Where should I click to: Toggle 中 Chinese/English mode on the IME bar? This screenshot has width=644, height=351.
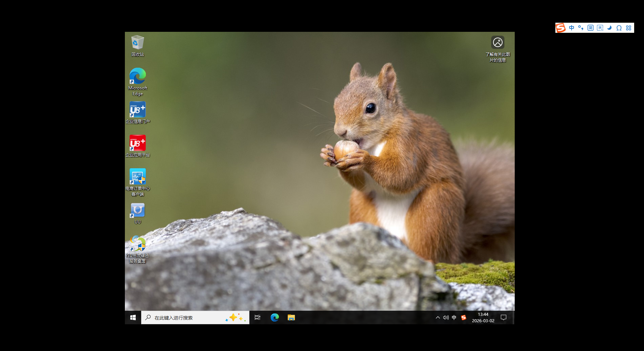[572, 28]
